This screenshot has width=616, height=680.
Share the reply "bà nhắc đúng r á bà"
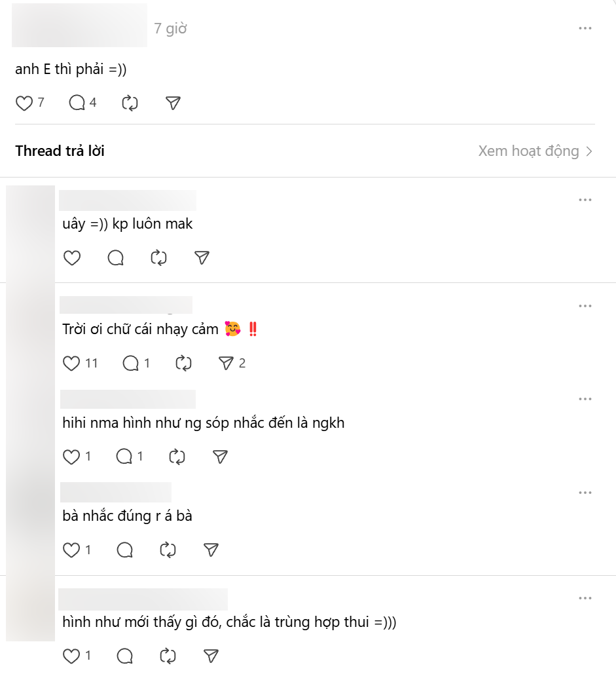point(209,550)
